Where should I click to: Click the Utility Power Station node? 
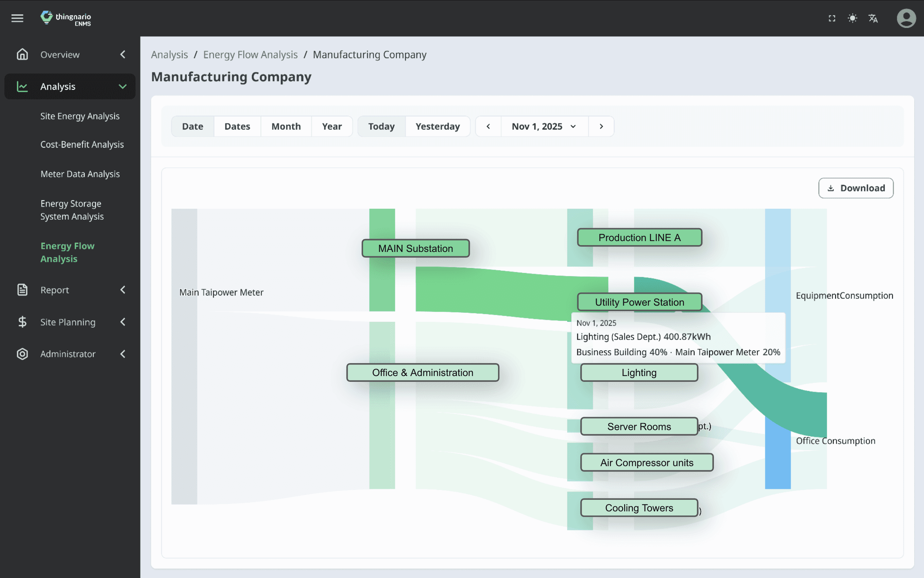[x=639, y=302]
